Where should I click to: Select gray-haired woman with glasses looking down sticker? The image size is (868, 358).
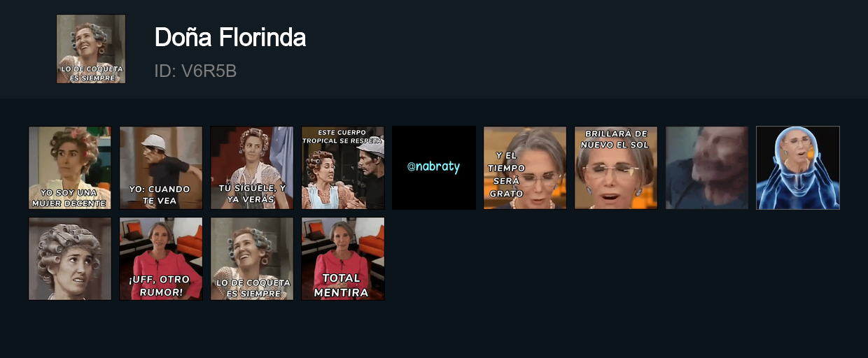click(525, 168)
